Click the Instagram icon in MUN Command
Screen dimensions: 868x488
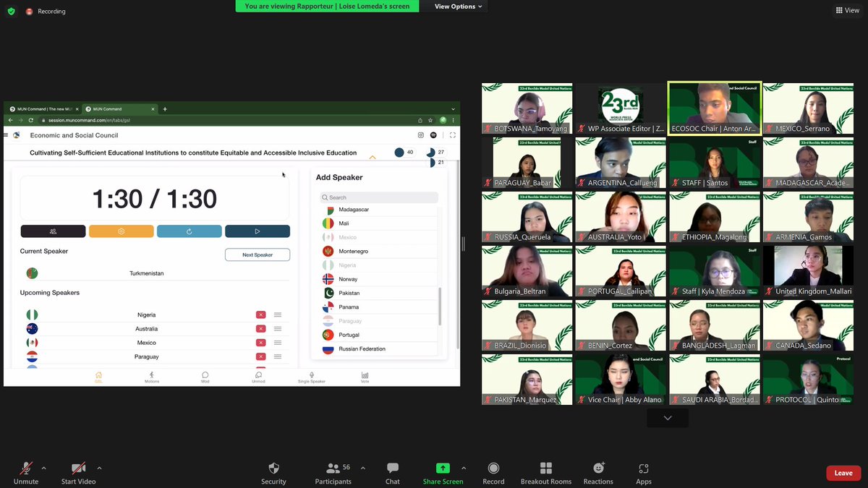point(421,135)
